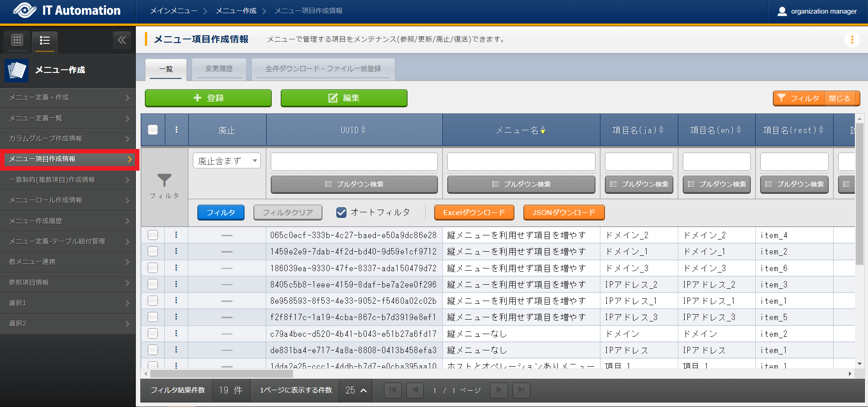The image size is (868, 407).
Task: Go to the last page
Action: (521, 390)
